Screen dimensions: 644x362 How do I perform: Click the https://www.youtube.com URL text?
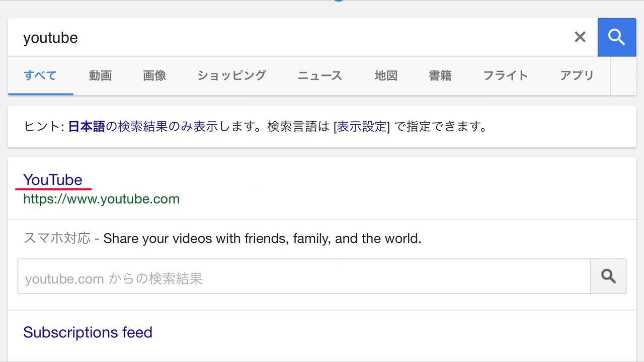coord(101,199)
